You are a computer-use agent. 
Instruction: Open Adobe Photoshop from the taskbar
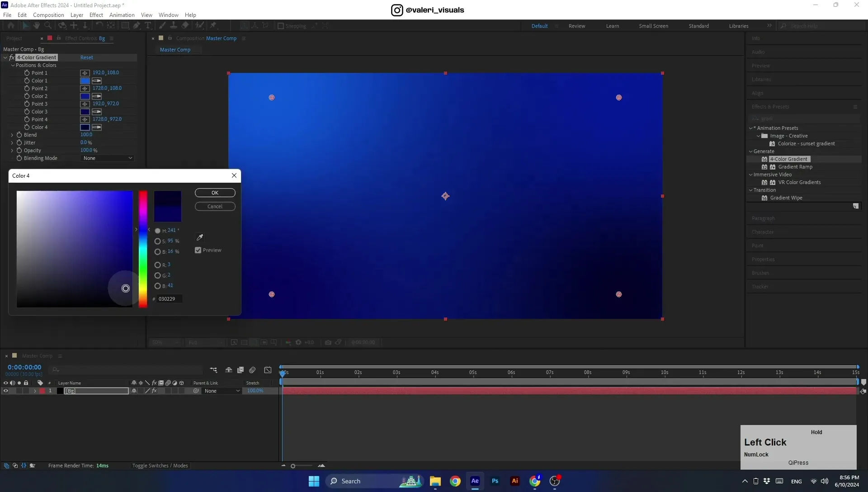(495, 481)
